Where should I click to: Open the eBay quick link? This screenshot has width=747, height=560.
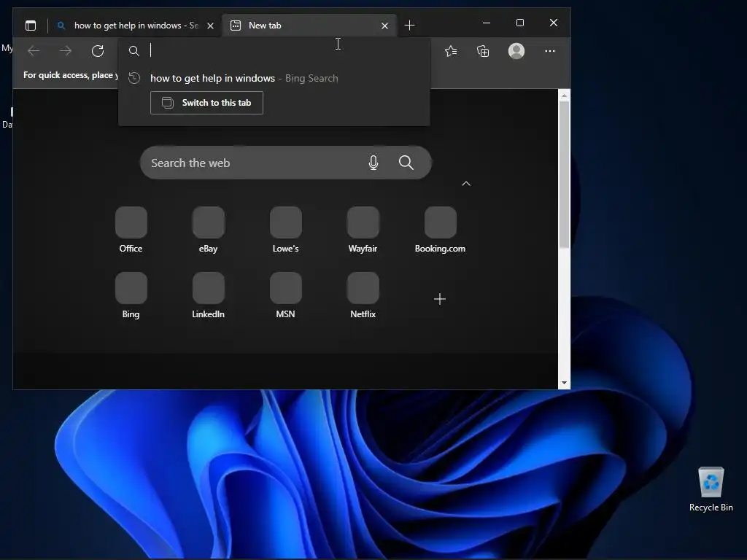pyautogui.click(x=208, y=230)
